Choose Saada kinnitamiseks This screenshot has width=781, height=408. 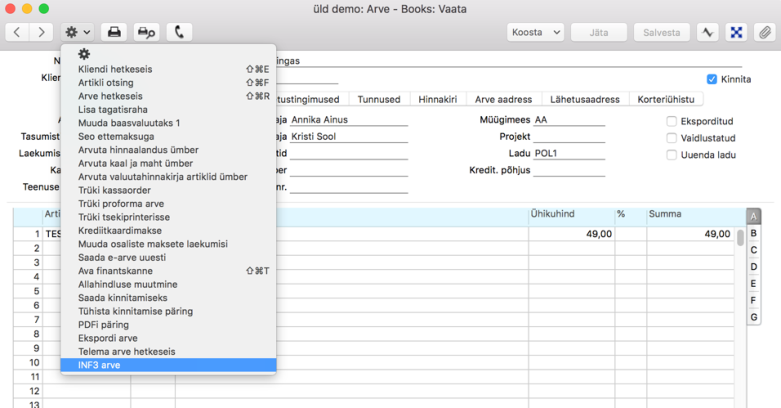pos(168,298)
